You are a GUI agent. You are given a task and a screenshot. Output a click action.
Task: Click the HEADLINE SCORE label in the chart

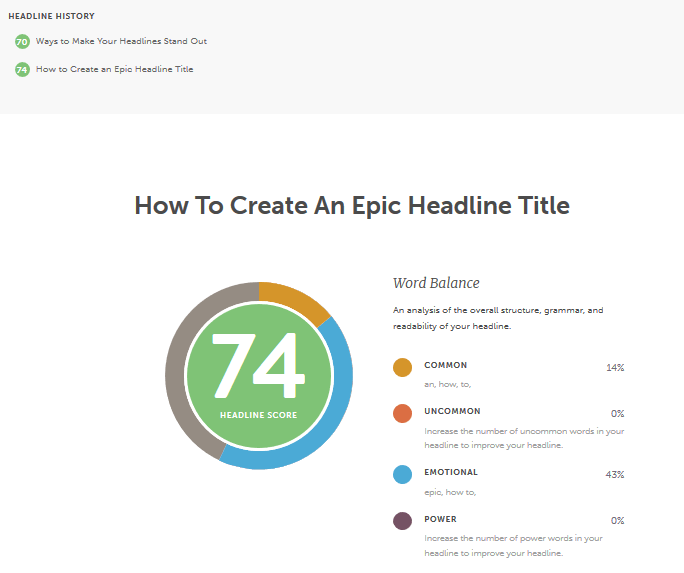[x=259, y=415]
